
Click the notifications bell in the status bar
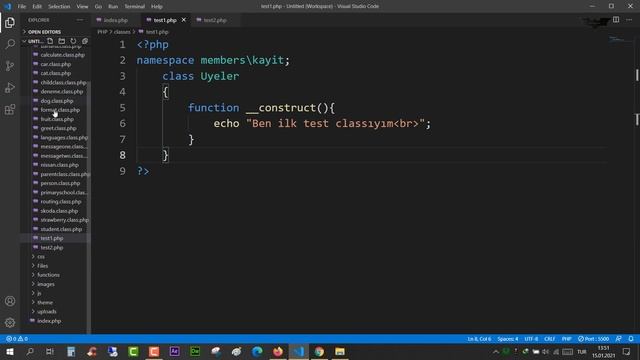pos(631,339)
